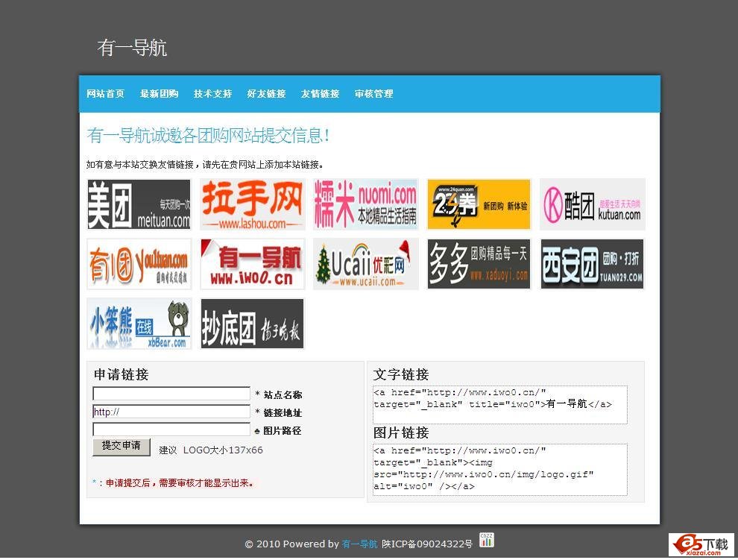Click the Nuomi (糯米) logo banner
This screenshot has height=560, width=738.
coord(366,204)
